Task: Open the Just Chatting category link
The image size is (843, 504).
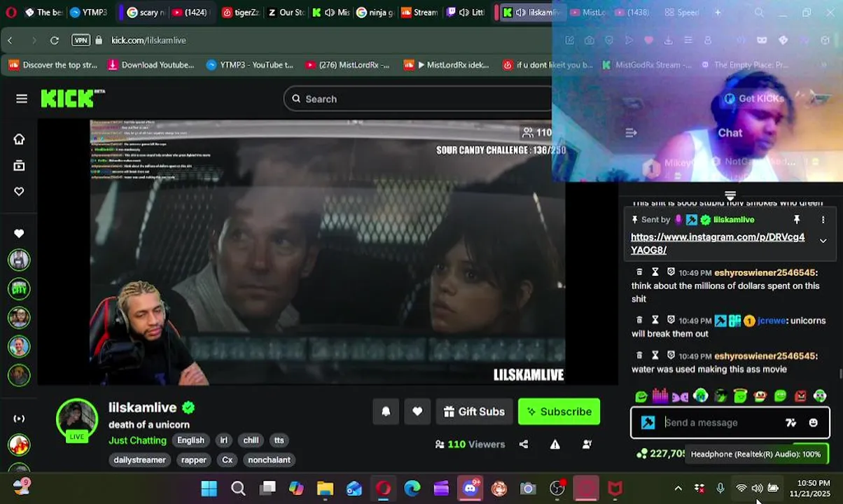Action: (x=137, y=440)
